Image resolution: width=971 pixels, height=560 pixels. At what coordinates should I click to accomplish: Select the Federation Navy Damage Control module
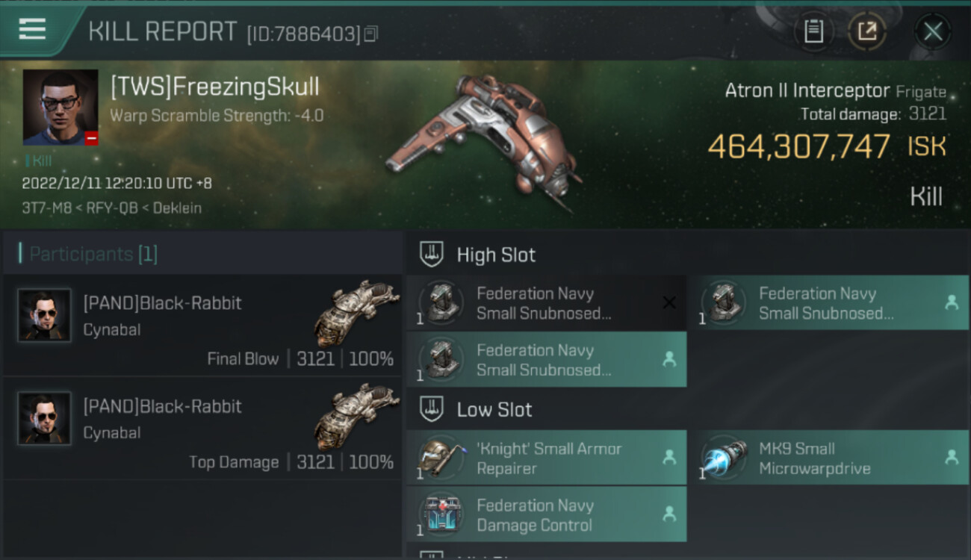(x=547, y=514)
